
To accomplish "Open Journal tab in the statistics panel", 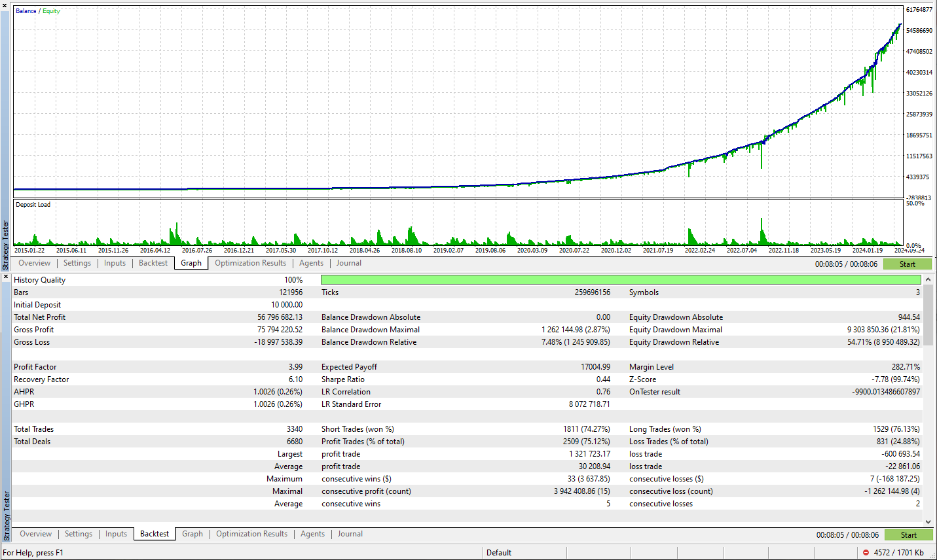I will tap(350, 534).
